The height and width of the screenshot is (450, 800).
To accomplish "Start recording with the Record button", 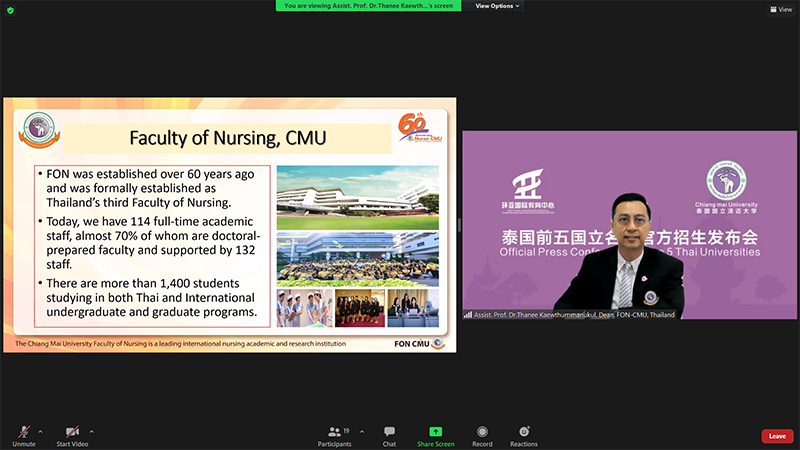I will click(482, 436).
